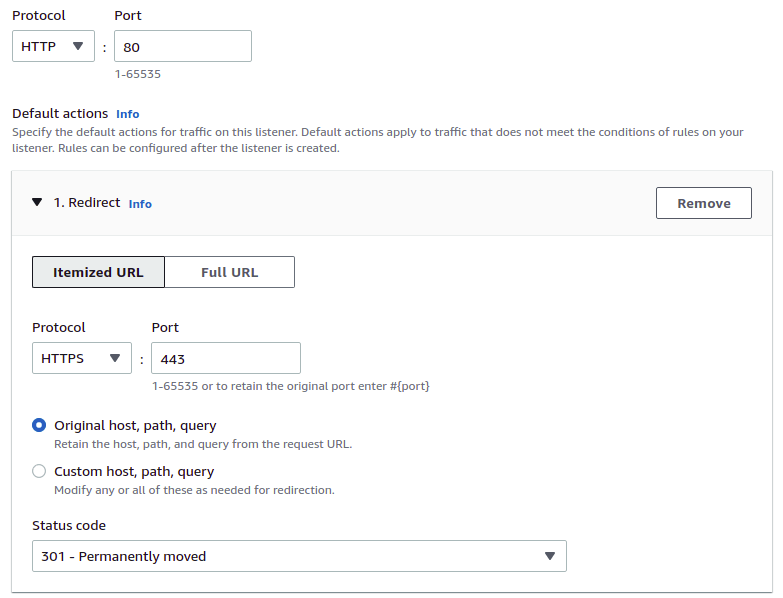783x598 pixels.
Task: Click the redirect Port field with 443
Action: coord(226,358)
